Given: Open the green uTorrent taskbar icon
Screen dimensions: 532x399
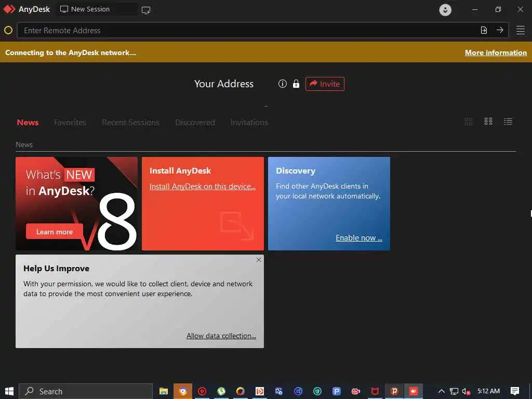Looking at the screenshot, I should [221, 391].
